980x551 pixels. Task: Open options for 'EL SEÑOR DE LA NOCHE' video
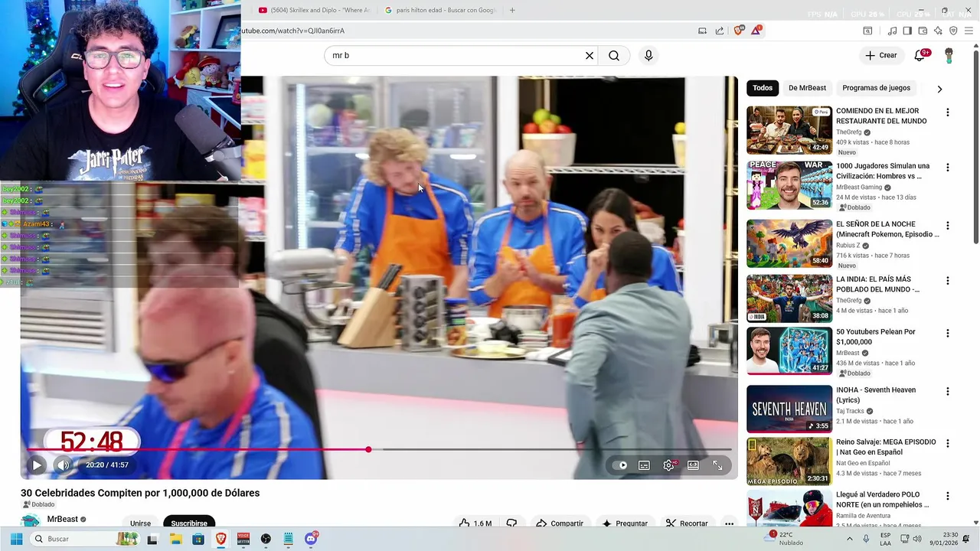[x=948, y=226]
